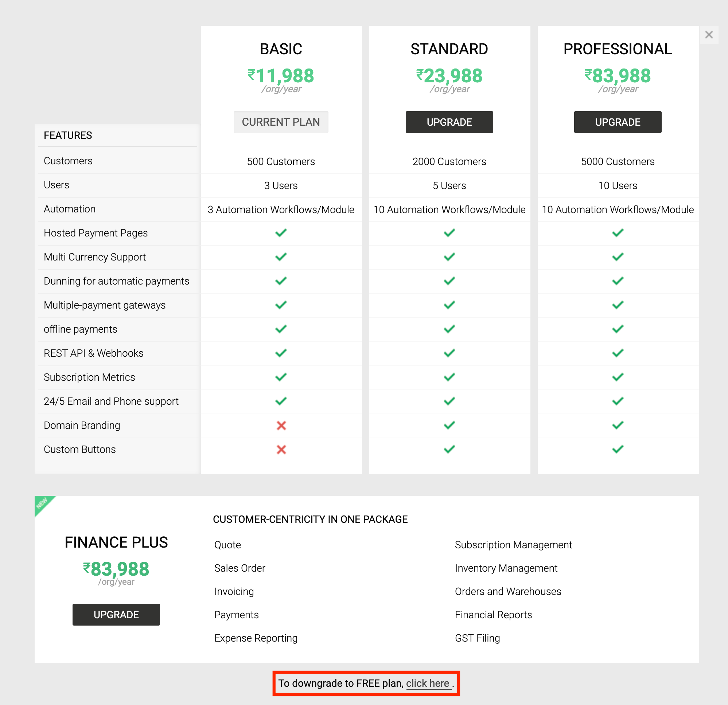The image size is (728, 705).
Task: Click the Current Plan button under Basic
Action: point(281,122)
